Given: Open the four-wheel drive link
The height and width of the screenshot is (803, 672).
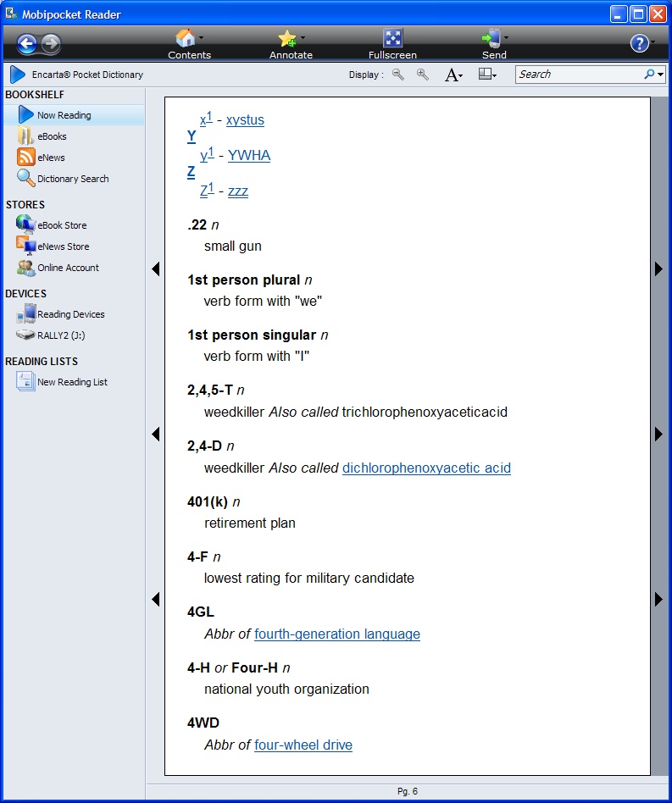Looking at the screenshot, I should [303, 745].
